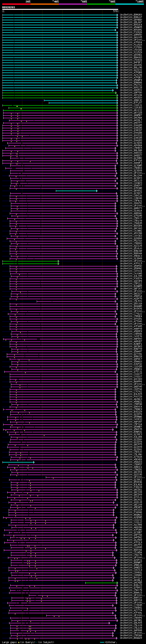This screenshot has width=146, height=644.
Task: Click hit label UniRef100_B6JZ44
Action: (131, 176)
